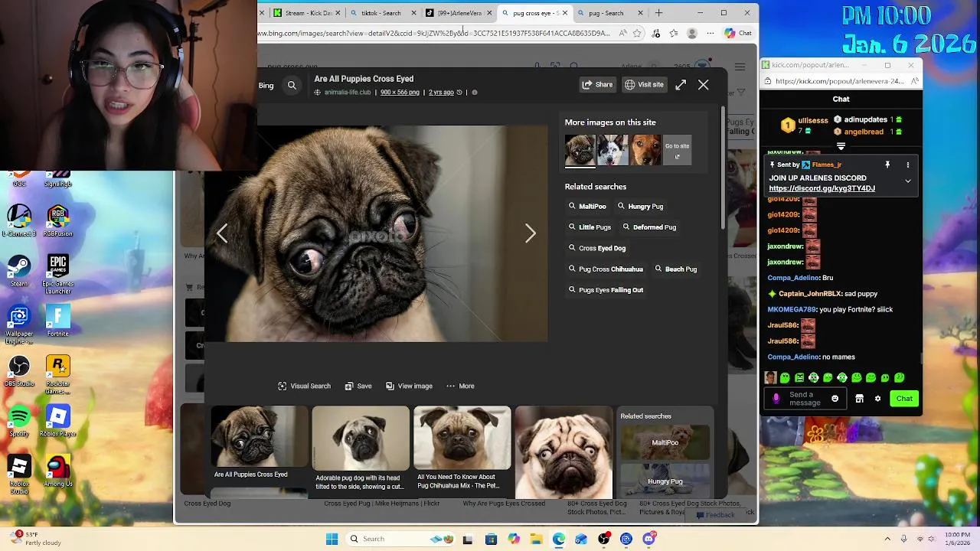Viewport: 980px width, 551px height.
Task: Open Edge Settings and more menu
Action: [710, 34]
